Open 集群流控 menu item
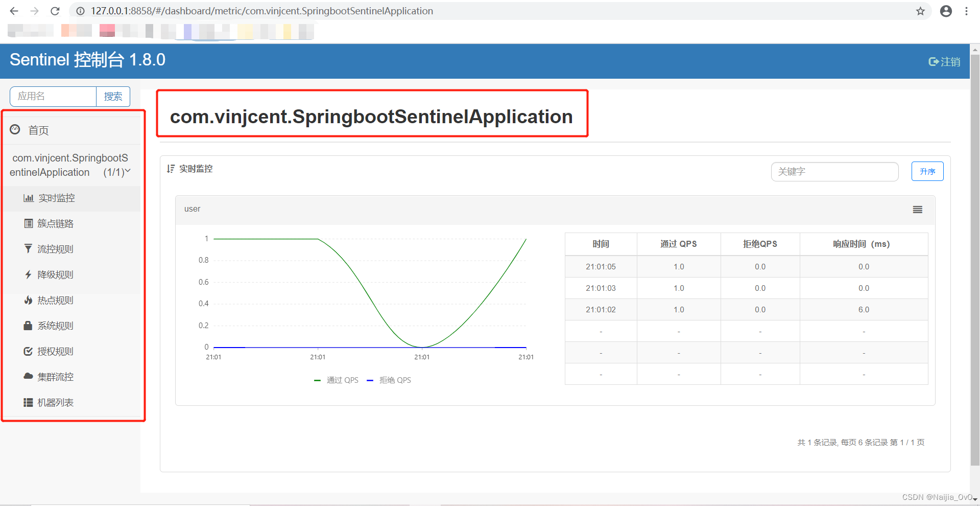This screenshot has width=980, height=506. tap(72, 377)
